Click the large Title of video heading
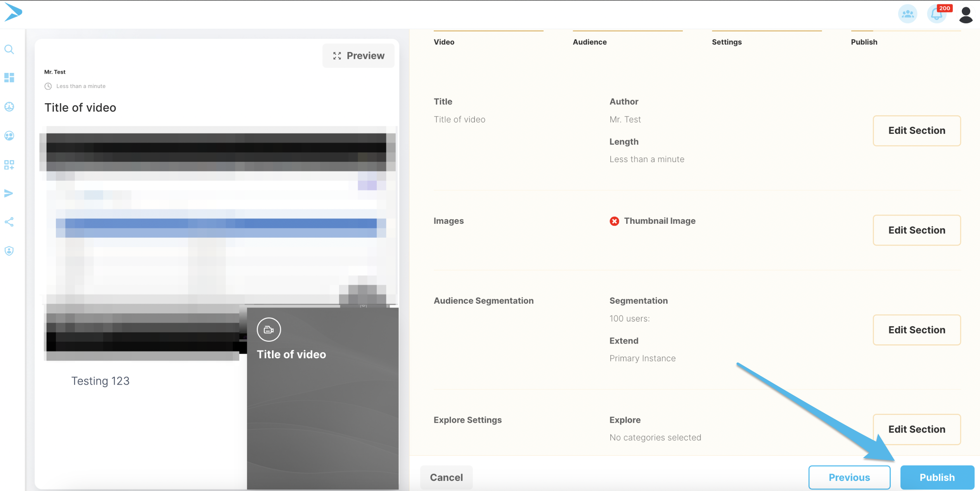 click(80, 108)
